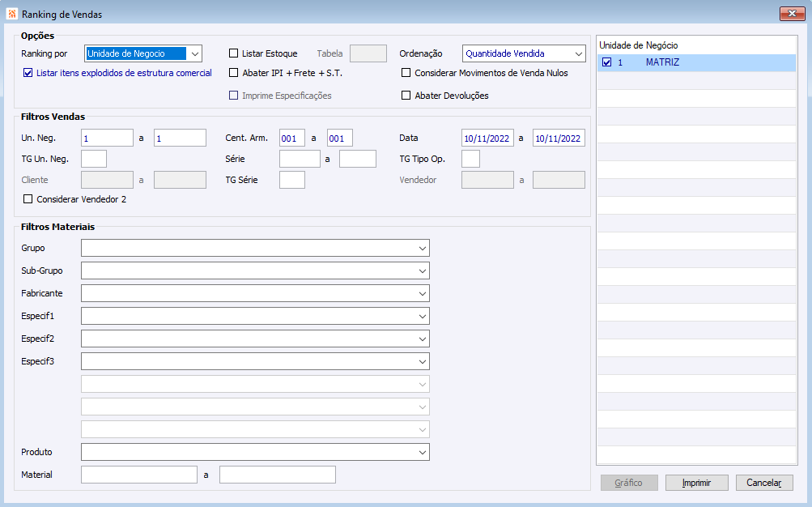
Task: Click the Gráfico button
Action: click(629, 483)
